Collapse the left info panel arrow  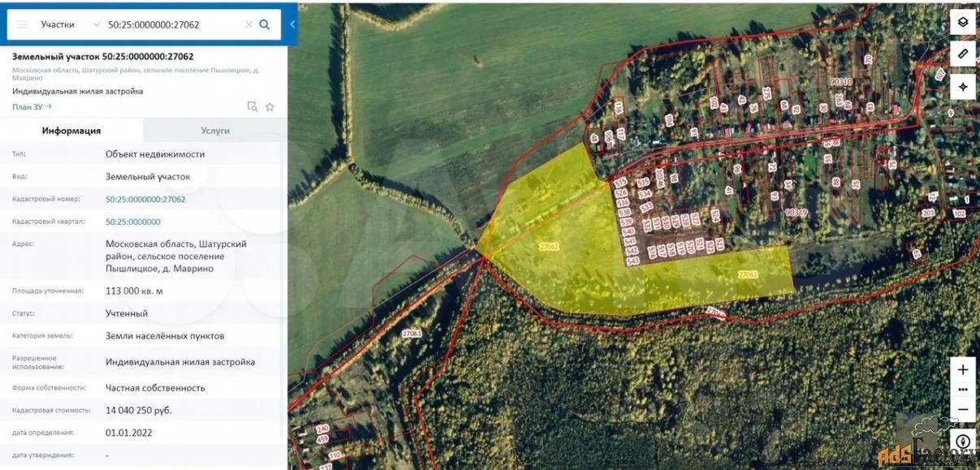[x=293, y=24]
